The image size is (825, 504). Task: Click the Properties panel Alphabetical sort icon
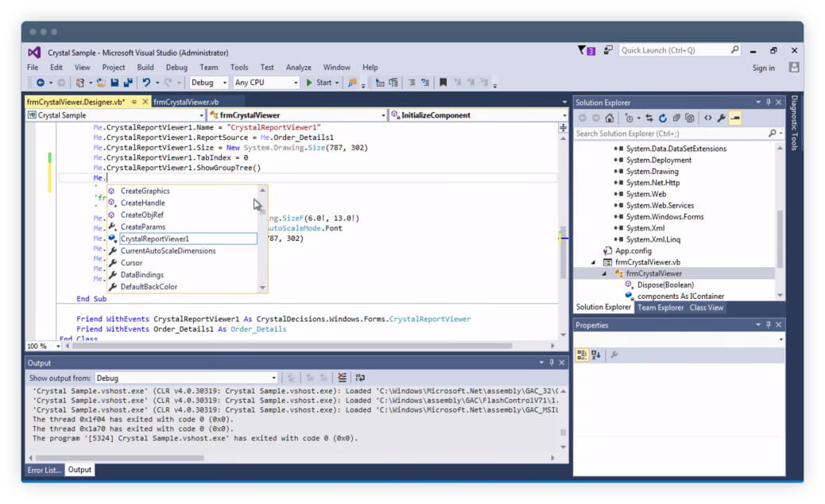pyautogui.click(x=595, y=355)
